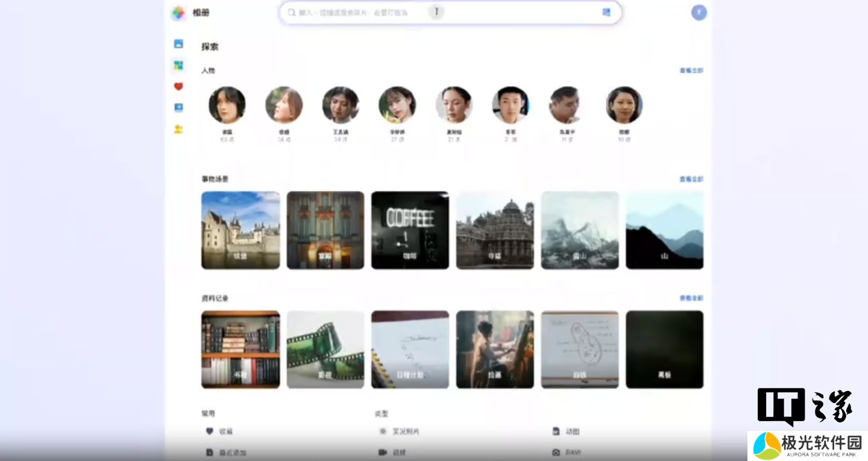Screen dimensions: 868x461
Task: Click the image search icon in the search bar
Action: point(606,12)
